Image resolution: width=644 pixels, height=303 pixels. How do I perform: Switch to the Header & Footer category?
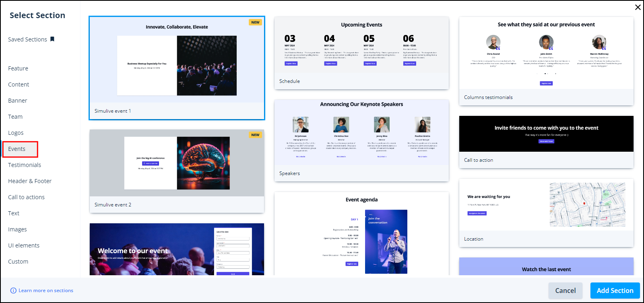click(30, 181)
